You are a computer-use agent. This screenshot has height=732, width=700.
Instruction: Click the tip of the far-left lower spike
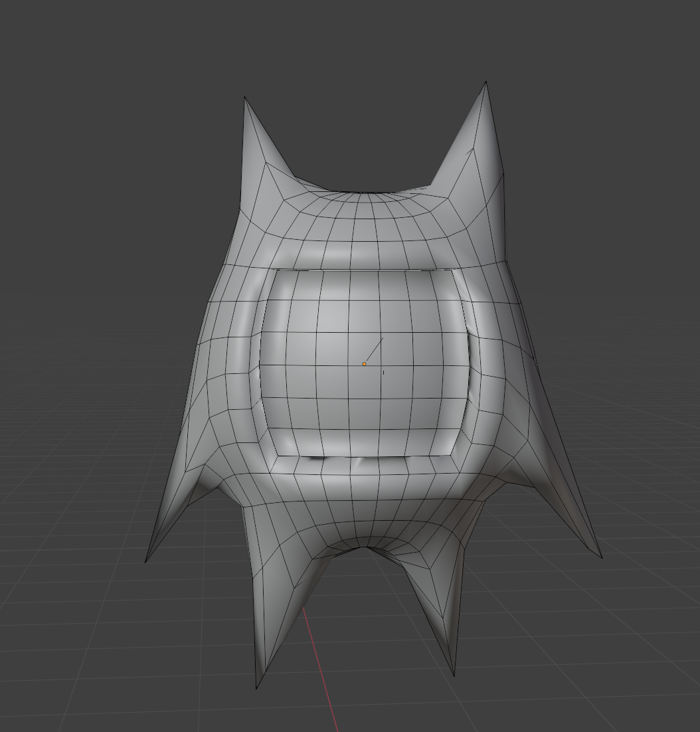coord(146,561)
